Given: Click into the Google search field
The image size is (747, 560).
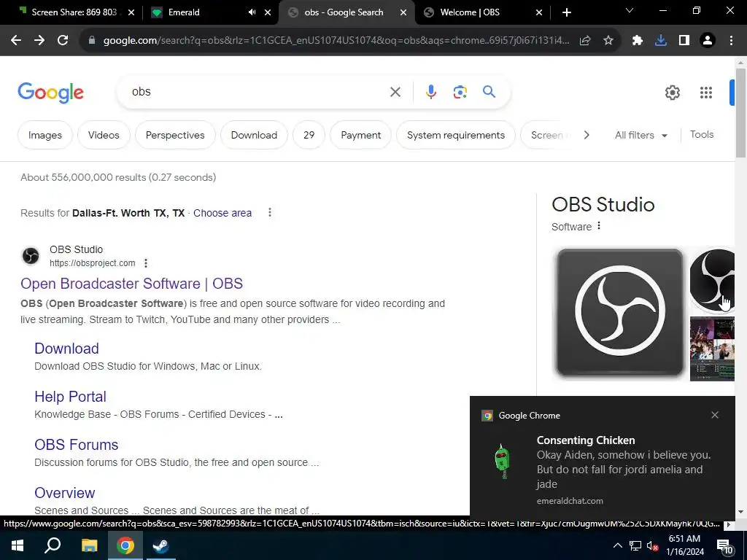Looking at the screenshot, I should click(x=258, y=92).
